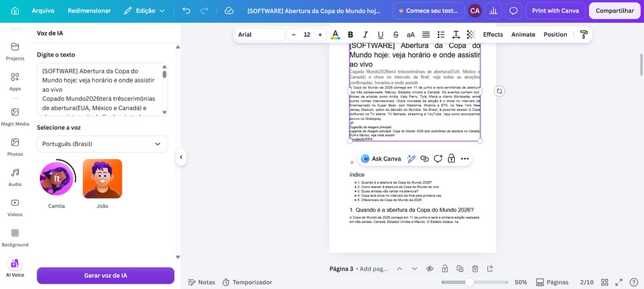The image size is (644, 289).
Task: Click Print with Canva button
Action: pyautogui.click(x=555, y=10)
